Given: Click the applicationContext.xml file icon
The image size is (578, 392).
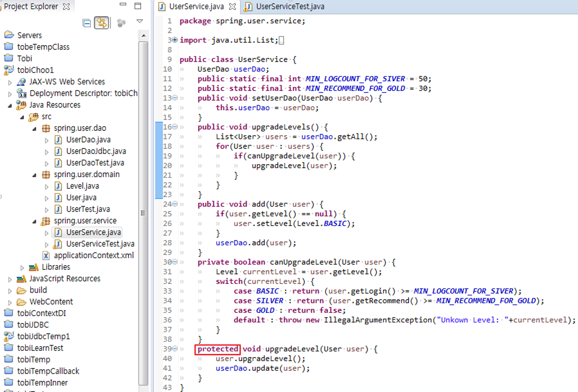Looking at the screenshot, I should click(x=46, y=255).
